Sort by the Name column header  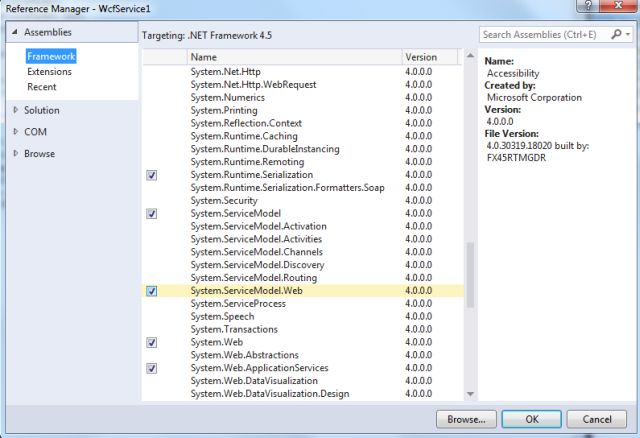pos(295,57)
